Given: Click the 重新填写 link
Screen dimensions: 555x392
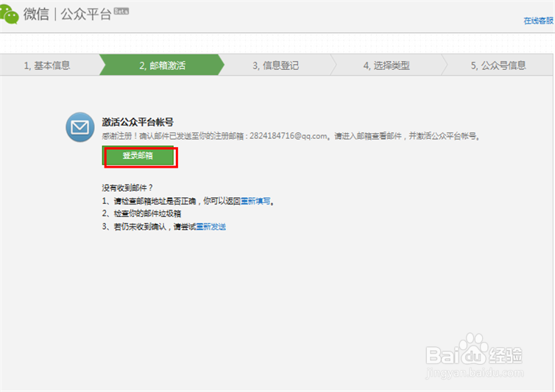Looking at the screenshot, I should 255,202.
